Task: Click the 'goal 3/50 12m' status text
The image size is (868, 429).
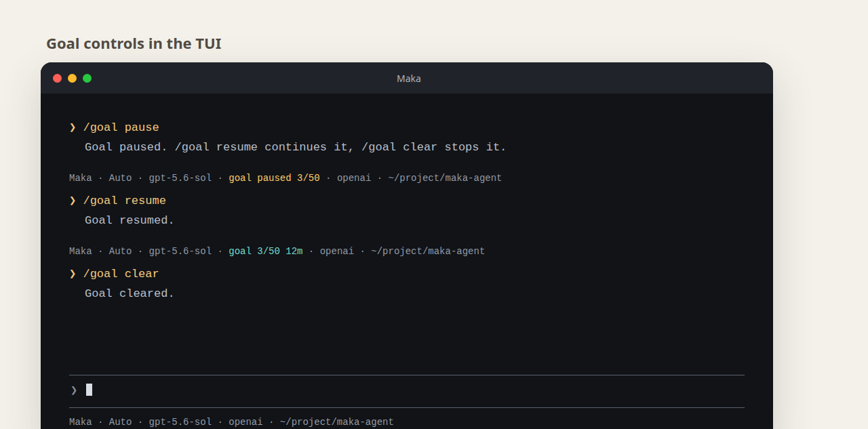Action: (x=266, y=251)
